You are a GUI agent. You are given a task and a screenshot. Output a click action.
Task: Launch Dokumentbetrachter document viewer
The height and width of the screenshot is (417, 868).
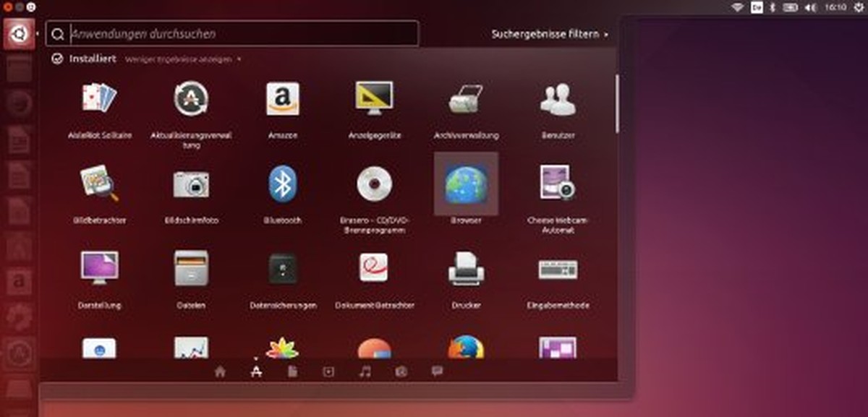pyautogui.click(x=374, y=268)
